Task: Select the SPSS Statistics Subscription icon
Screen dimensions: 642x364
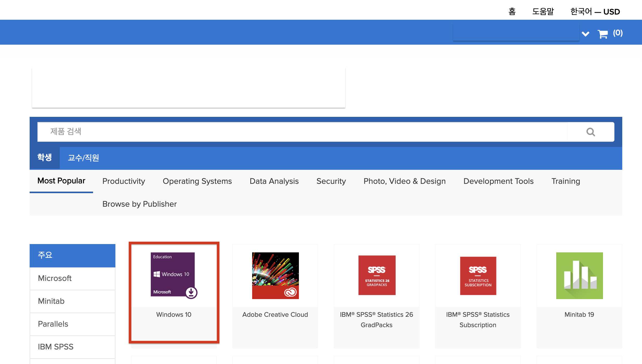Action: coord(478,275)
